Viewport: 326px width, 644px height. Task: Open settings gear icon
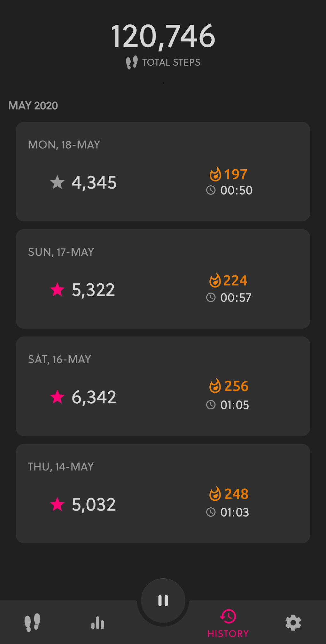click(x=293, y=623)
